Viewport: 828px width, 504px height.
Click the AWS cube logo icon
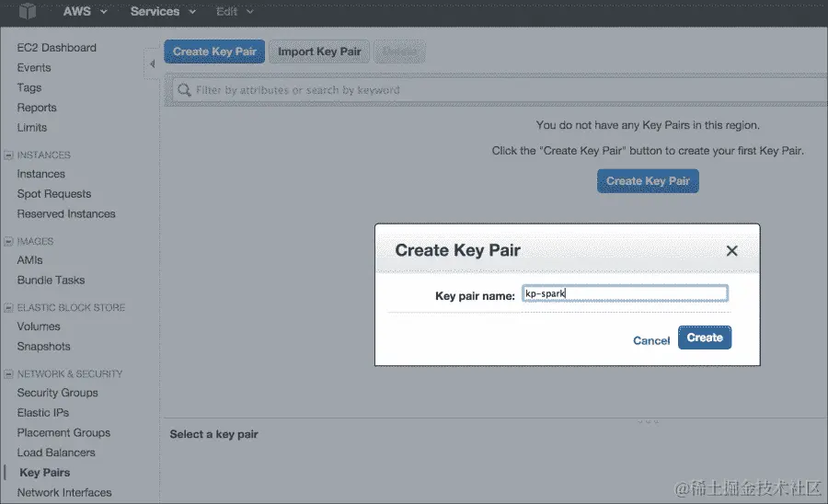tap(28, 11)
